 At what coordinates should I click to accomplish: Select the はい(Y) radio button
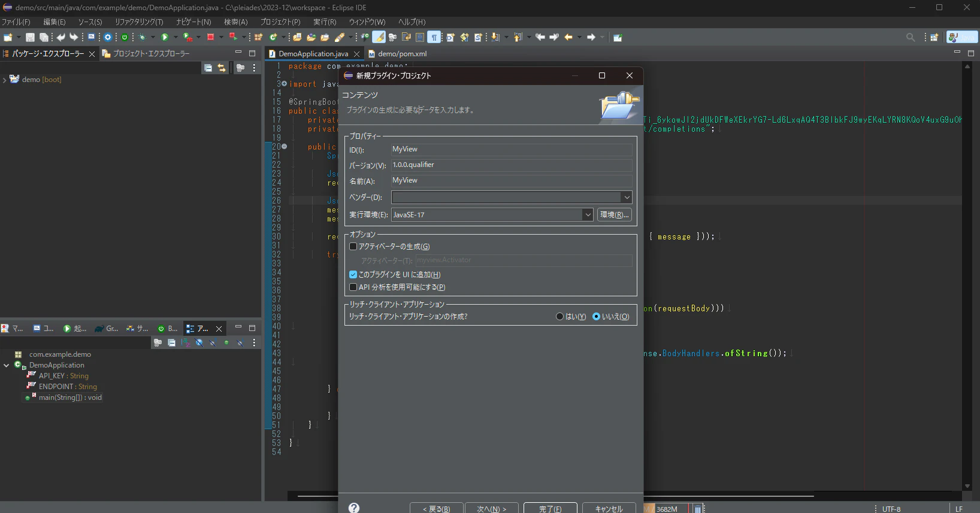pyautogui.click(x=559, y=317)
